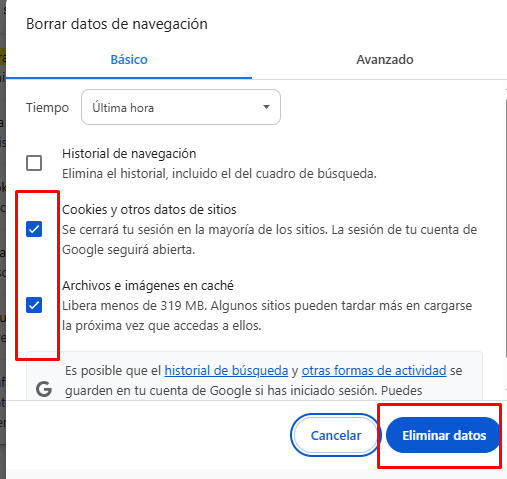The height and width of the screenshot is (479, 507).
Task: Enable the Historial de navegación checkbox
Action: 34,163
